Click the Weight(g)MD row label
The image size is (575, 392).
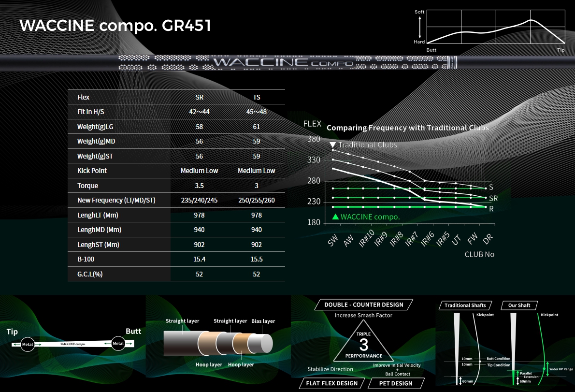96,141
